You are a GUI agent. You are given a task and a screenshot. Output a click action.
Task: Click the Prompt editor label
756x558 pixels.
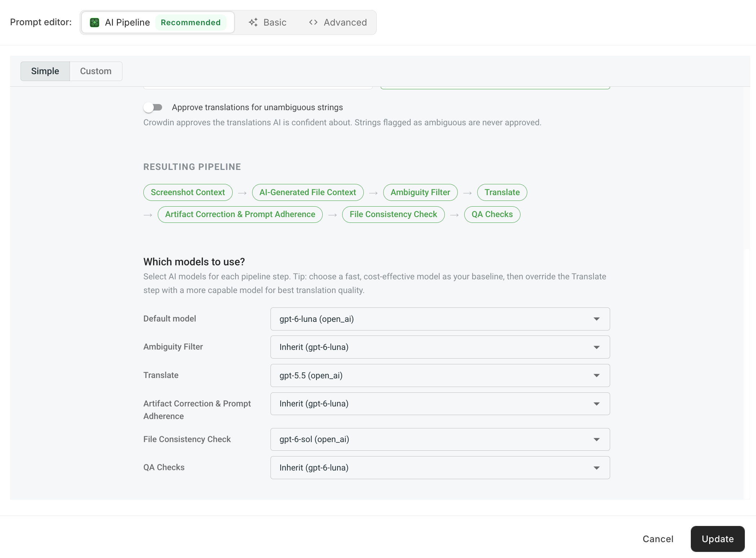(41, 22)
